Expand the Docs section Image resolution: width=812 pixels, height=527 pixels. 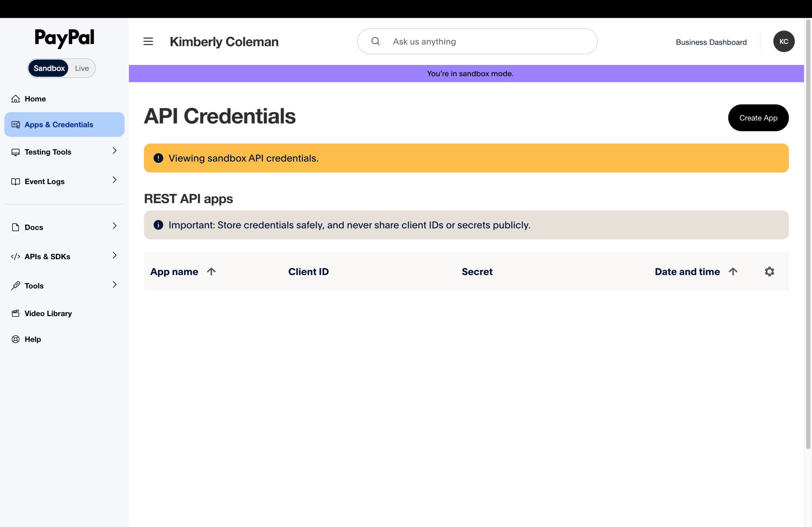114,226
